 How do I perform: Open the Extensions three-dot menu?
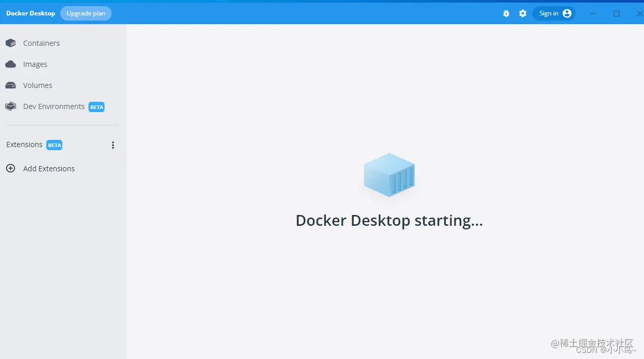point(113,145)
